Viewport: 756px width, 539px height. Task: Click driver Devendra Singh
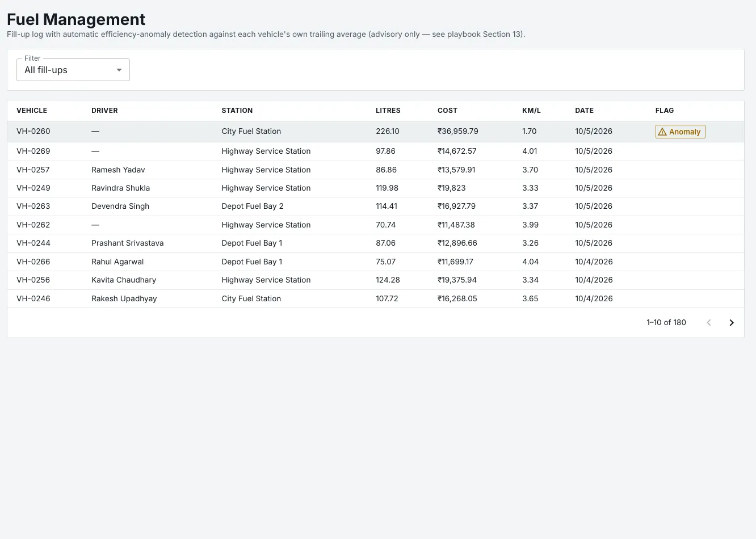120,206
